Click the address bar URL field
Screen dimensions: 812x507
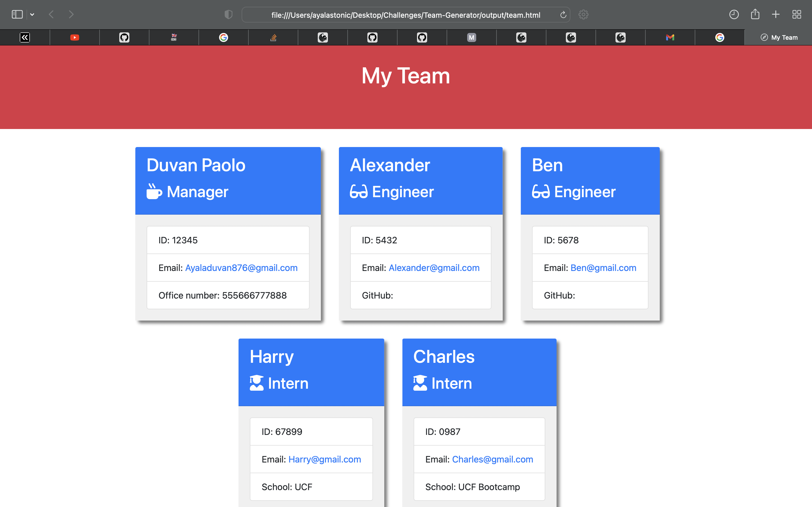[x=406, y=14]
